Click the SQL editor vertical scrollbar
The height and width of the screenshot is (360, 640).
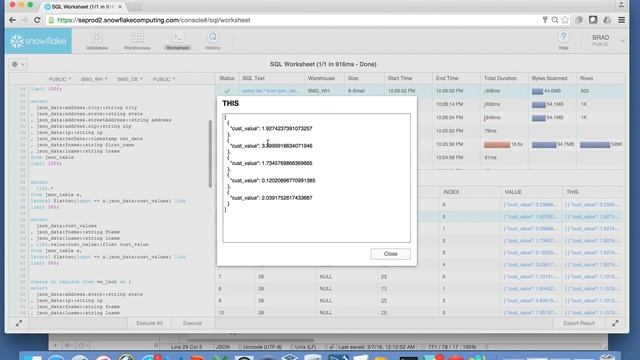pyautogui.click(x=211, y=153)
